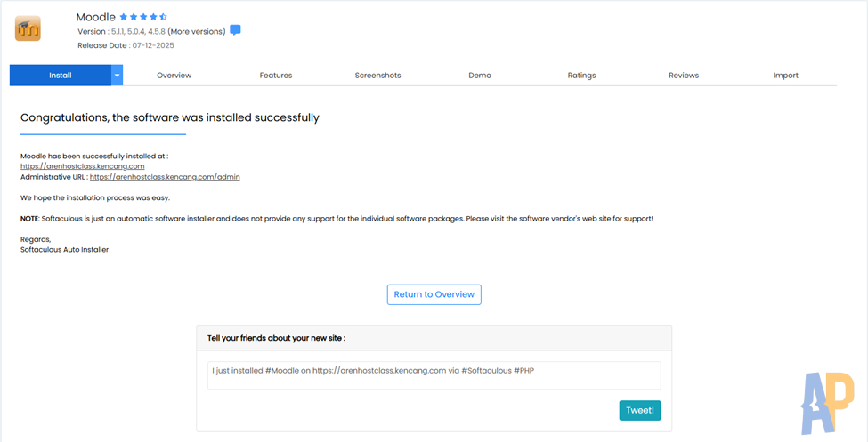Click the AP watermark logo
The image size is (868, 442).
click(827, 401)
